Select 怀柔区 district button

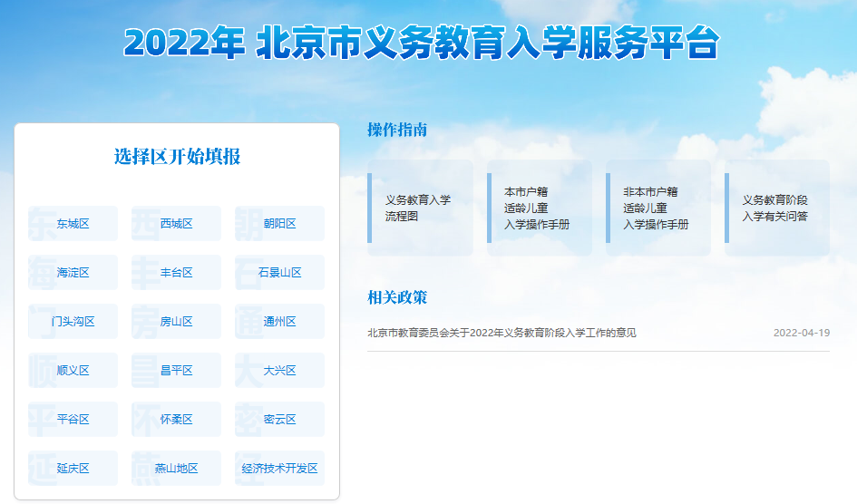point(176,419)
